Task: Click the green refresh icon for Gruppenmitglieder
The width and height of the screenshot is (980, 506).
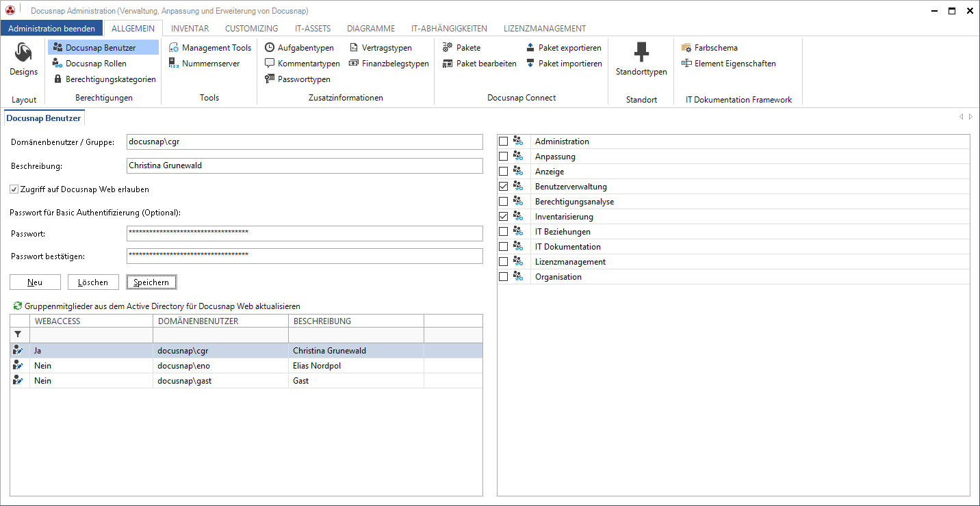Action: 18,306
